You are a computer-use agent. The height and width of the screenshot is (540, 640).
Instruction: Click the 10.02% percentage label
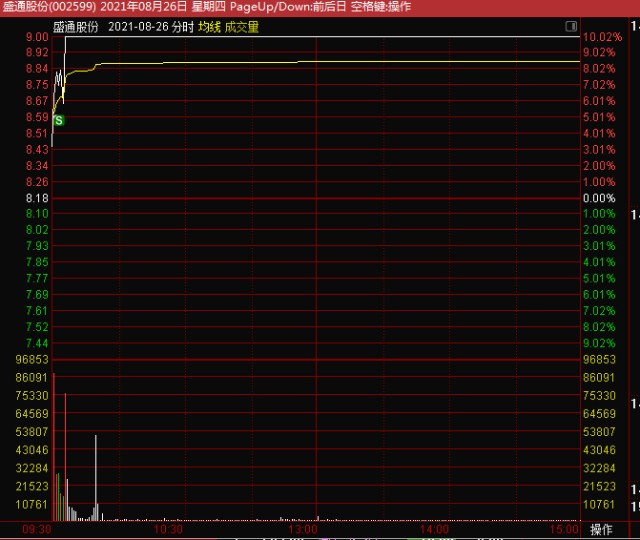tap(602, 37)
